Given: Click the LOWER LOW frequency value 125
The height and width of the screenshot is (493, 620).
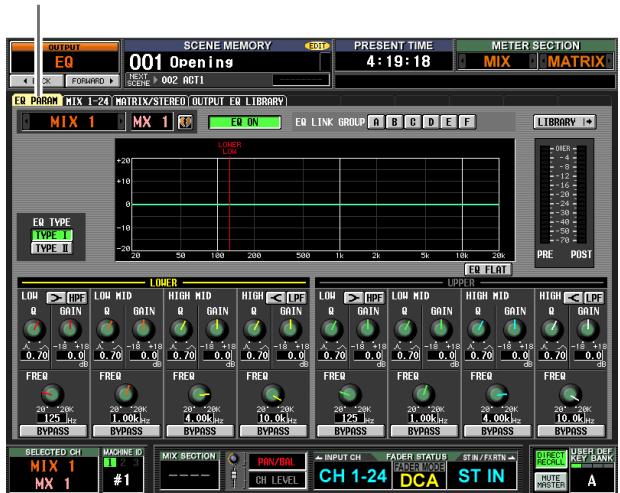Looking at the screenshot, I should (51, 418).
